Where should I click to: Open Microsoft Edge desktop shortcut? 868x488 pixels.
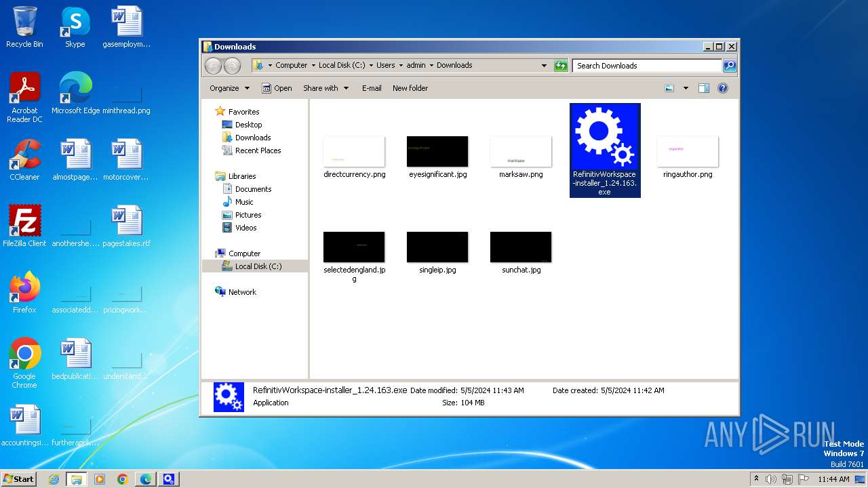tap(75, 94)
